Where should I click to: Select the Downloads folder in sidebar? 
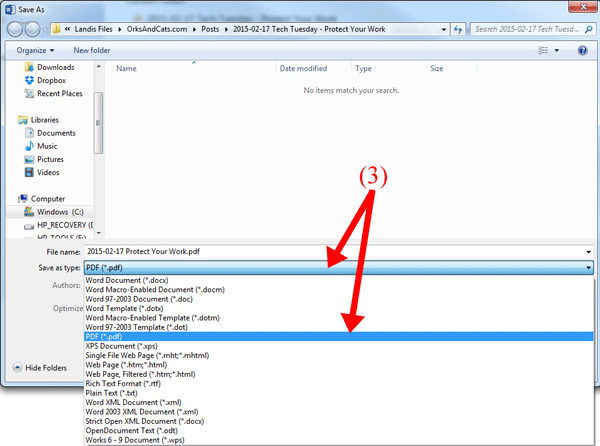pos(50,67)
